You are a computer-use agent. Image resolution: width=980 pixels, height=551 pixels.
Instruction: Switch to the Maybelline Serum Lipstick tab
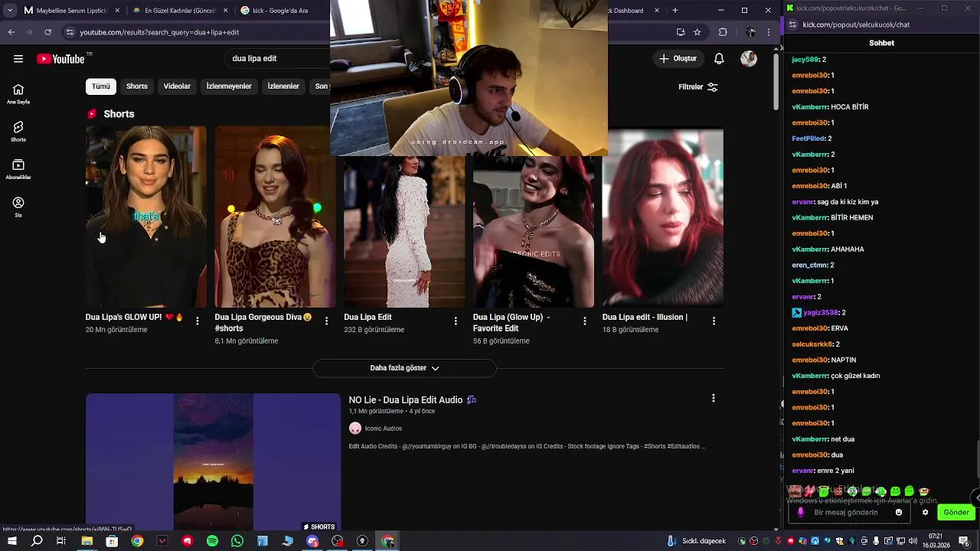(73, 11)
